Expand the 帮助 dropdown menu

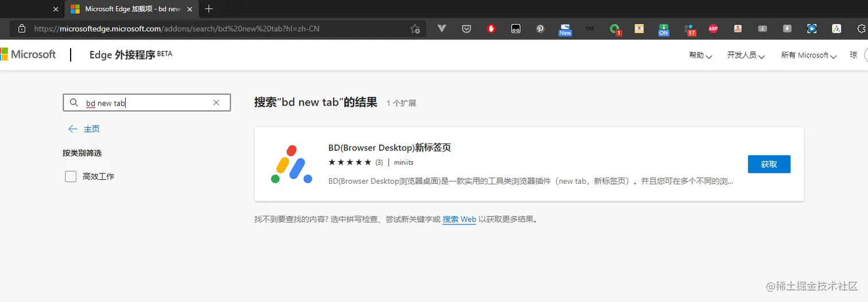tap(700, 55)
